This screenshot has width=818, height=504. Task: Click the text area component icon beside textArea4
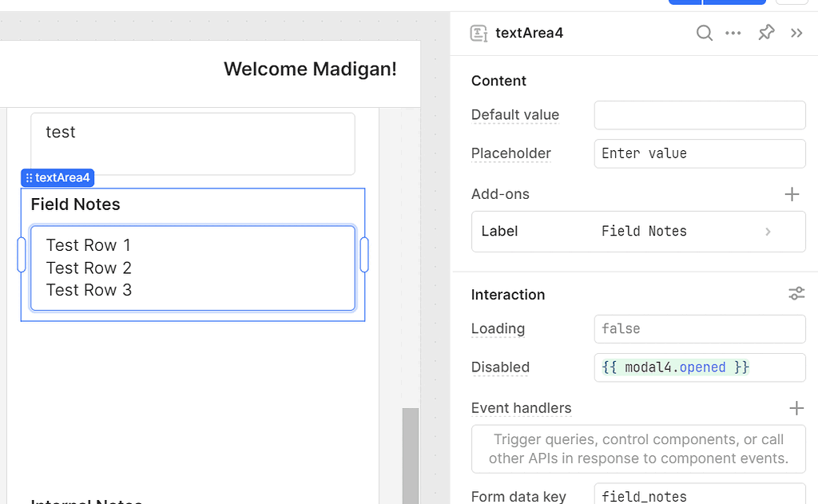[478, 33]
